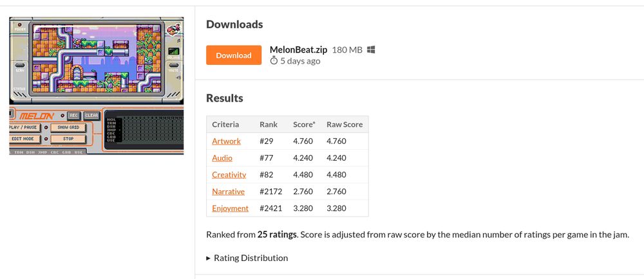The image size is (644, 279).
Task: Click the STOP button in screenshot
Action: click(x=68, y=139)
